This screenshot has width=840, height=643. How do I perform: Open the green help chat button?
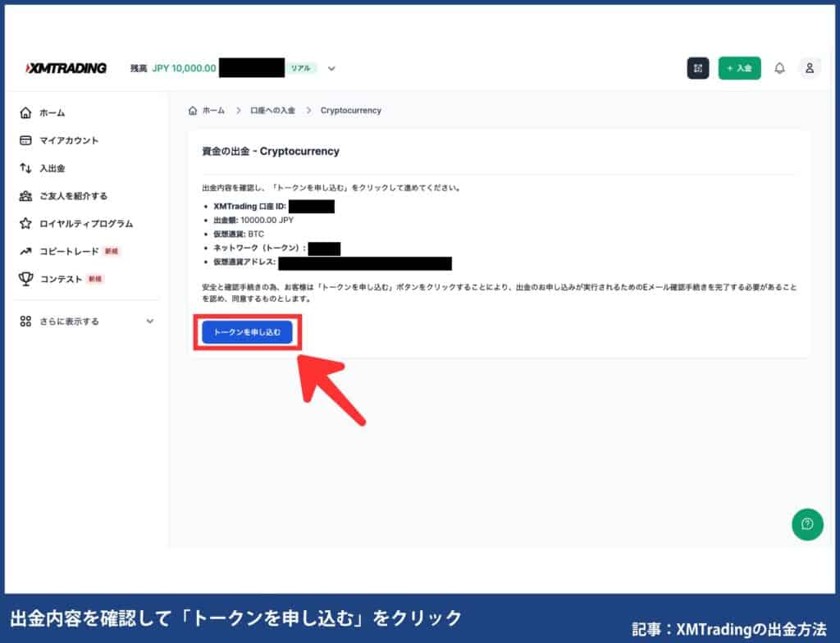807,524
